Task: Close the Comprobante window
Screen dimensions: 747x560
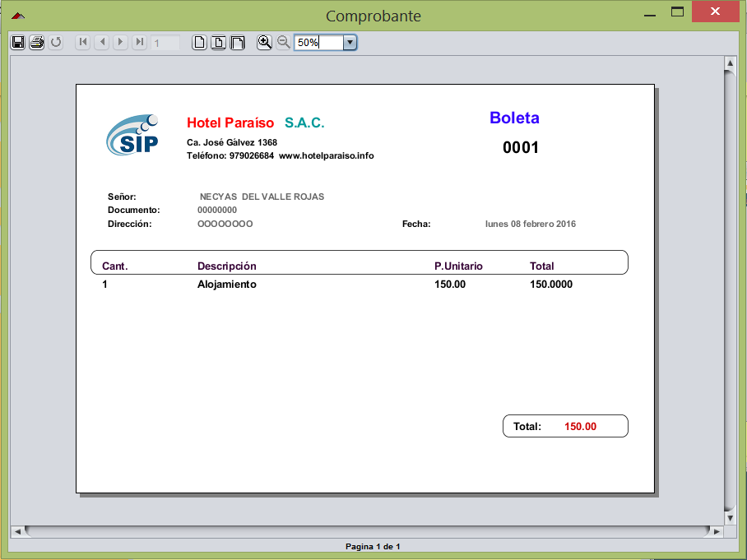Action: click(715, 12)
